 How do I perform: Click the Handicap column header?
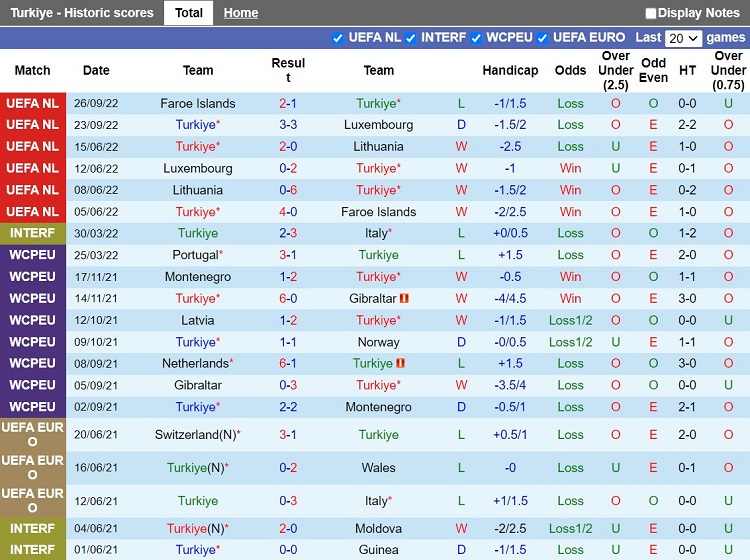tap(510, 70)
